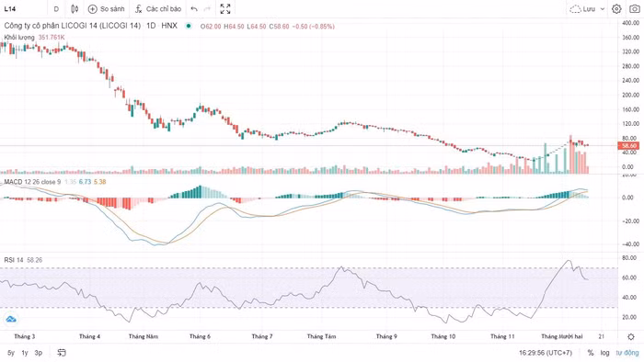Take a chart snapshot with camera icon

click(635, 8)
